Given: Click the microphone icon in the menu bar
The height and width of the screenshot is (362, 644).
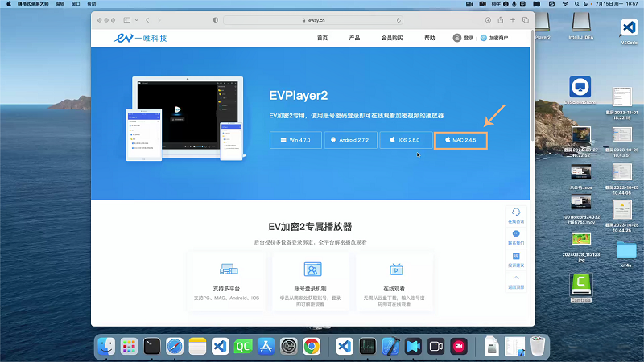Looking at the screenshot, I should (514, 4).
